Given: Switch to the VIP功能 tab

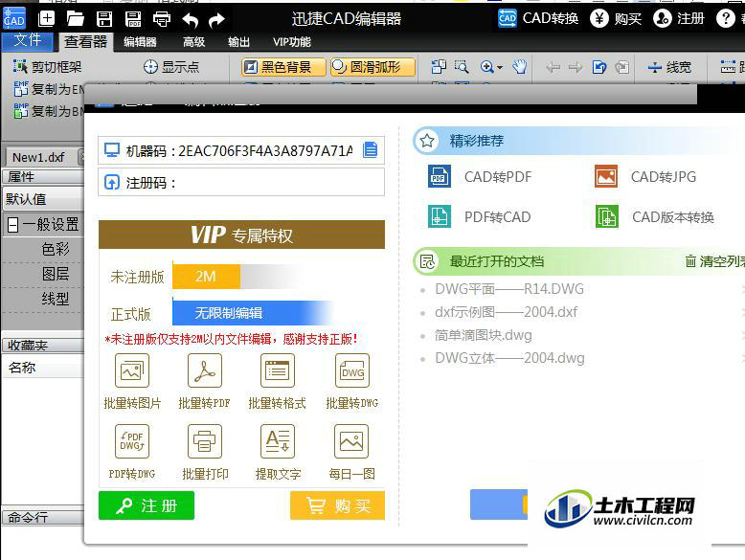Looking at the screenshot, I should click(292, 42).
